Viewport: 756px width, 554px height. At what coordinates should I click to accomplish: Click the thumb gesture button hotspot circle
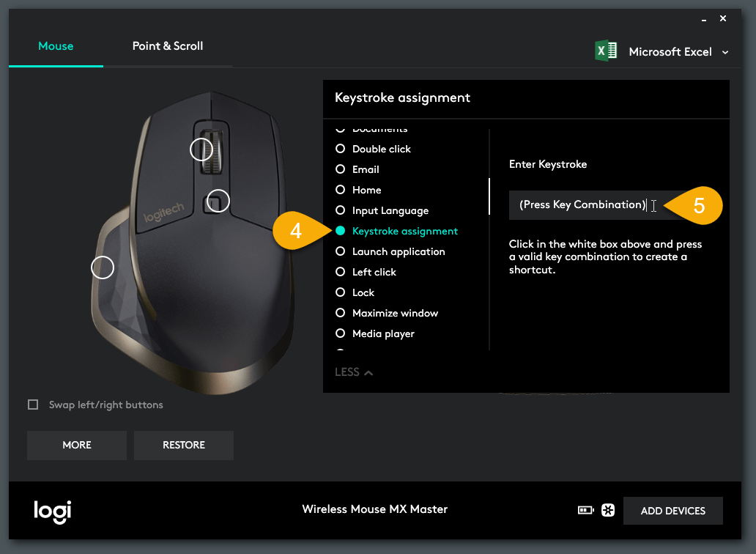click(103, 267)
